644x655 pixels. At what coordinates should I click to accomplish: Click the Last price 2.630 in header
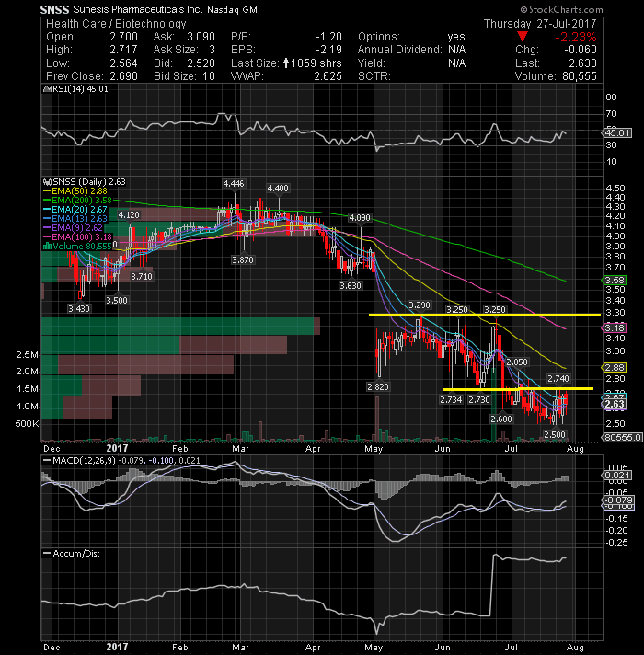click(x=583, y=63)
